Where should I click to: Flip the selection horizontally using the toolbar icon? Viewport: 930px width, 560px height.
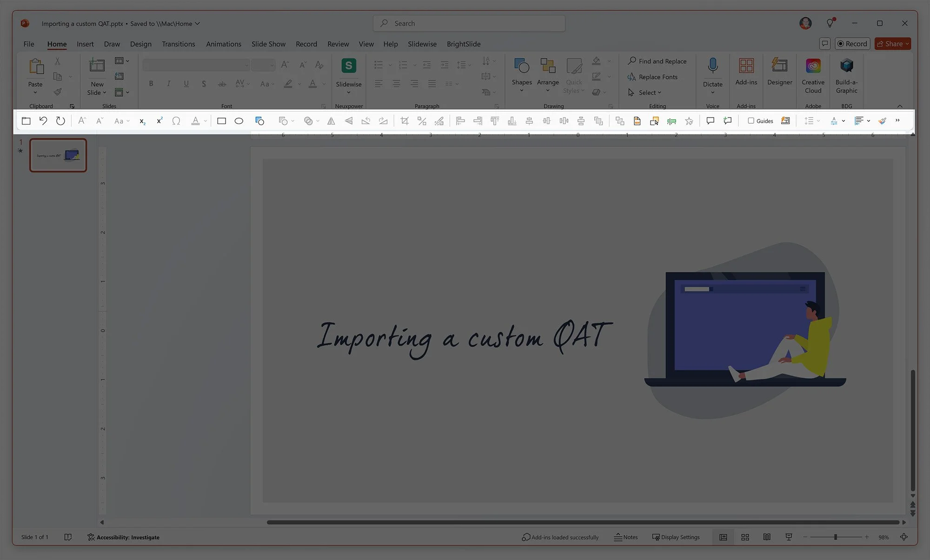tap(331, 121)
